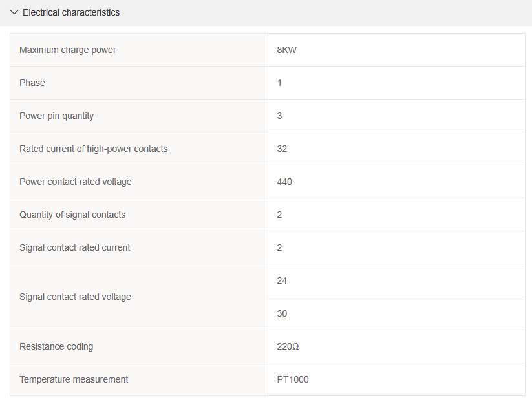Image resolution: width=532 pixels, height=400 pixels.
Task: Click the 8KW value cell
Action: coord(287,50)
